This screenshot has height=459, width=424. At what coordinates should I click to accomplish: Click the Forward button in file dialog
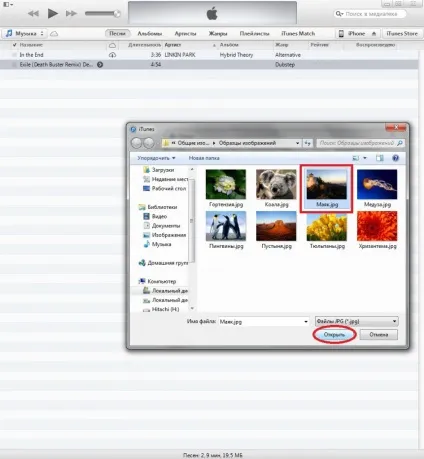coord(149,143)
